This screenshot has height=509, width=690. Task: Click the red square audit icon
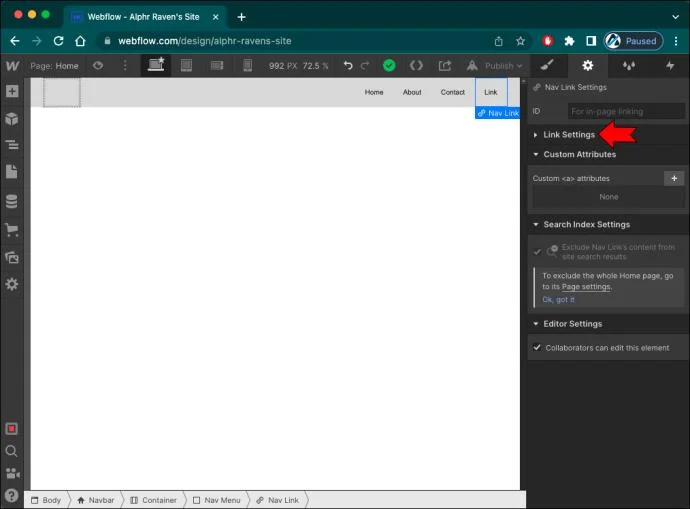[12, 428]
